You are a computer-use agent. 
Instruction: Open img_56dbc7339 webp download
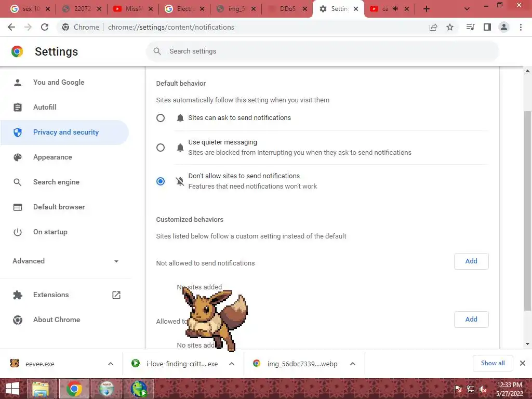(302, 364)
